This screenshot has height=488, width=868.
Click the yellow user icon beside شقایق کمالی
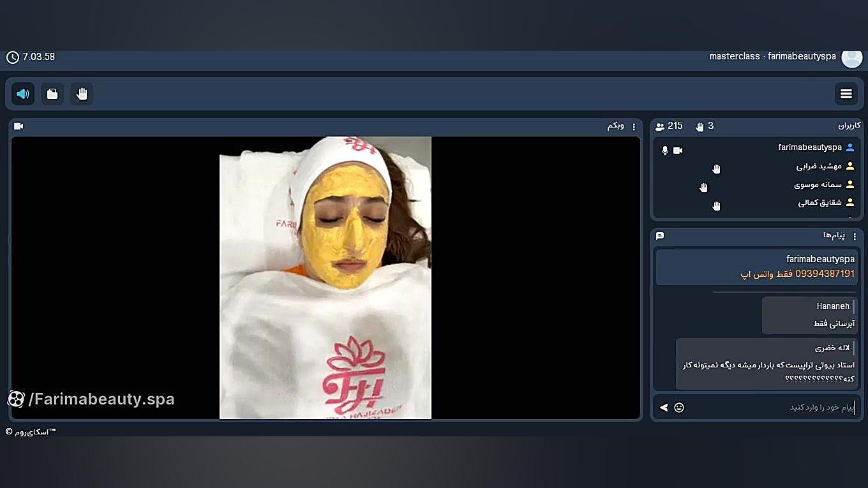(x=850, y=203)
